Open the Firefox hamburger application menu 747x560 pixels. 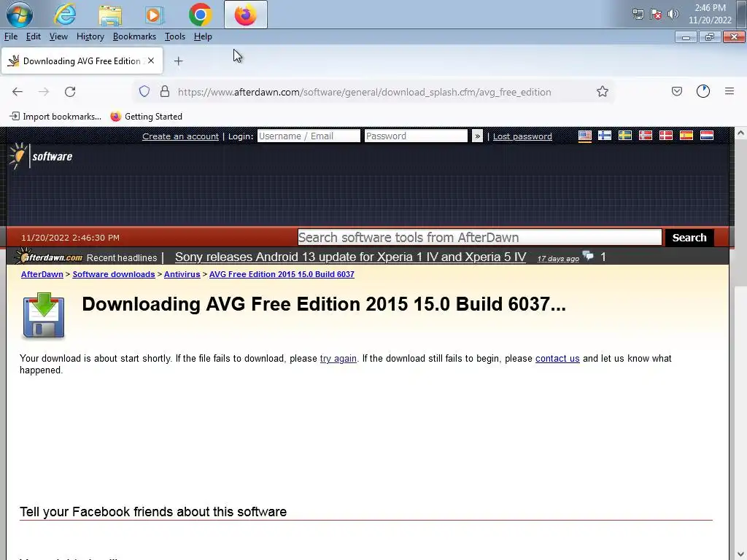[729, 91]
